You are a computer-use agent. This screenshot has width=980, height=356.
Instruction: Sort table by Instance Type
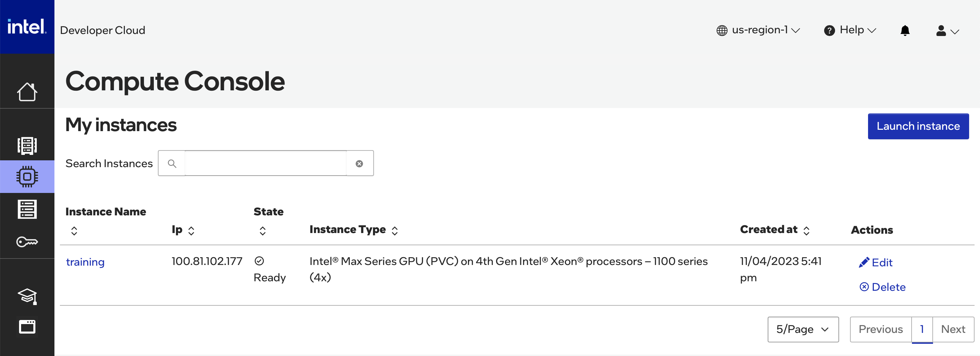pyautogui.click(x=394, y=231)
